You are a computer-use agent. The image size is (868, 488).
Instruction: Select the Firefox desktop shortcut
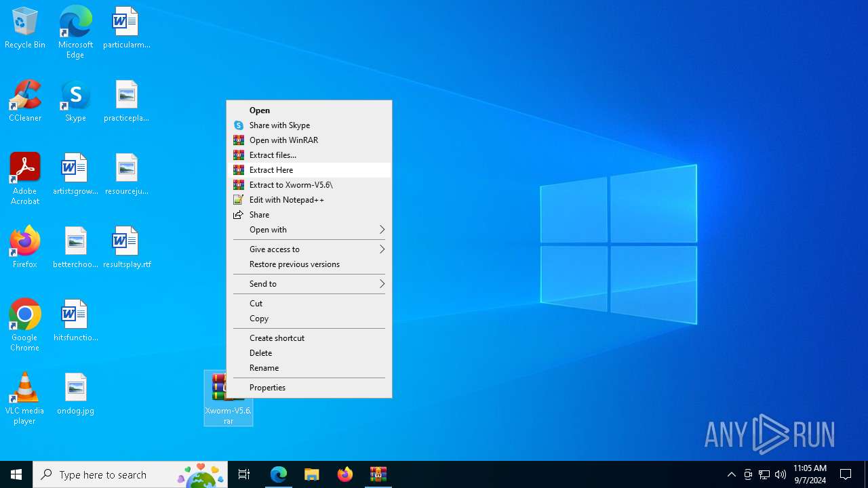pos(25,248)
